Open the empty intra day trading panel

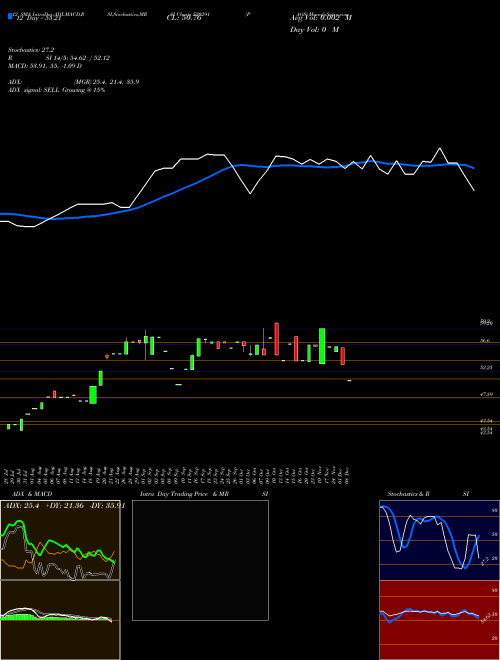[x=200, y=560]
